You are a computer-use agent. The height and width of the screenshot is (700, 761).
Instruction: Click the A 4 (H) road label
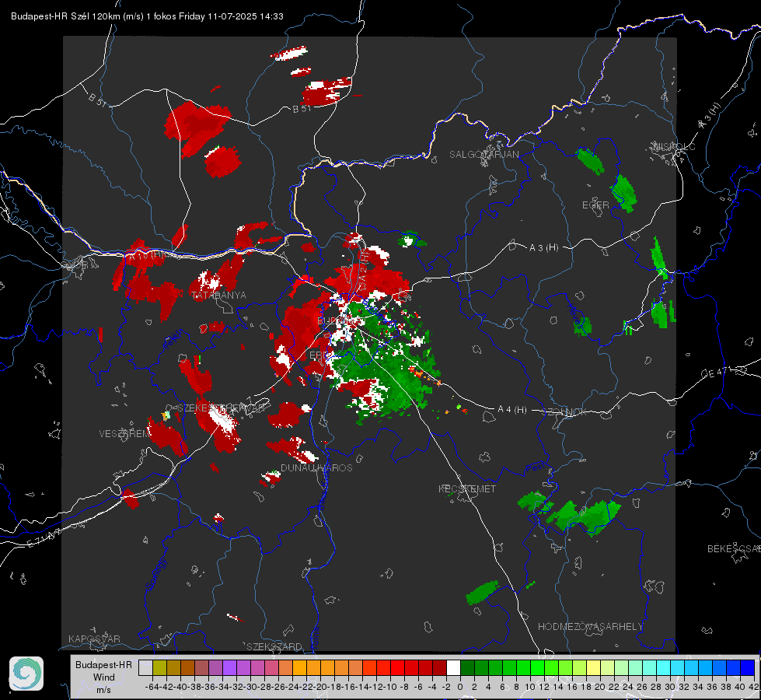pos(512,410)
